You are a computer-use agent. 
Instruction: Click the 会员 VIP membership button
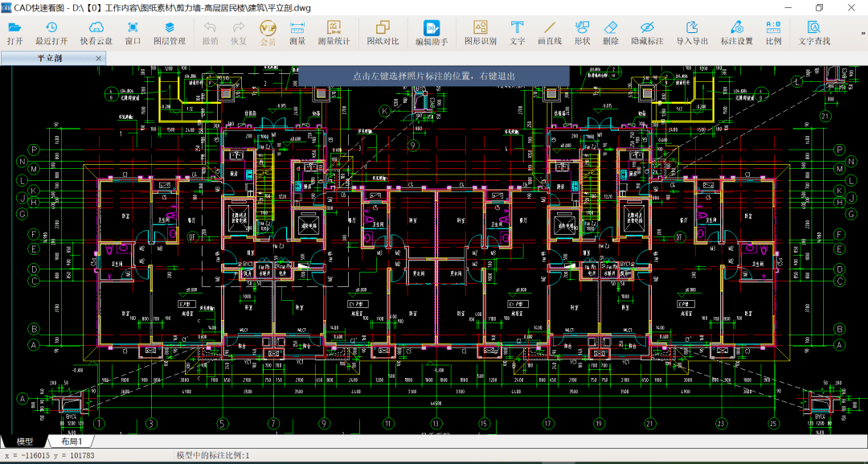coord(268,32)
